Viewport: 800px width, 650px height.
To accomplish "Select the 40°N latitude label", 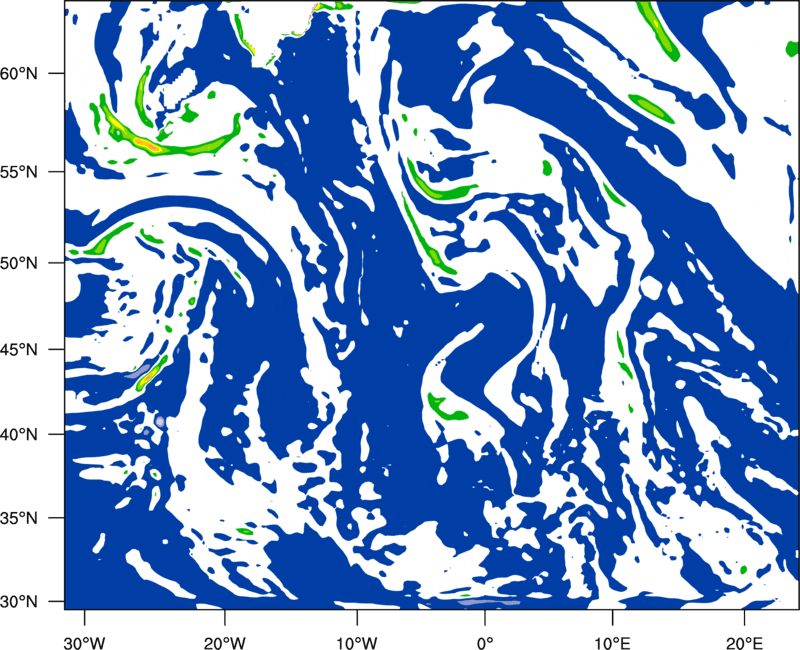I will (19, 435).
